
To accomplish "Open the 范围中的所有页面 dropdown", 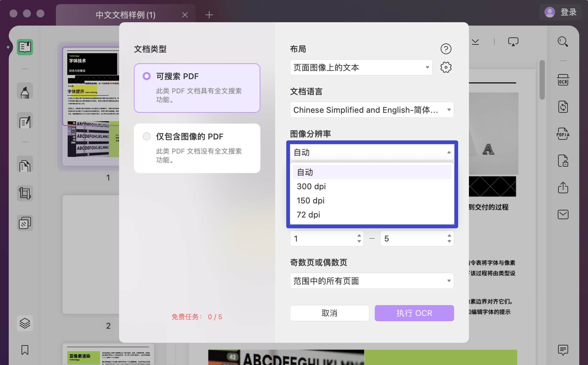I will (372, 281).
